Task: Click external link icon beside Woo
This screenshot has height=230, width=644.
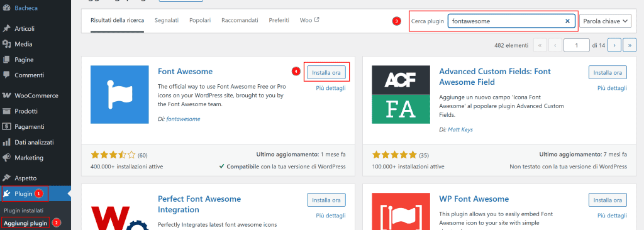Action: pyautogui.click(x=317, y=19)
